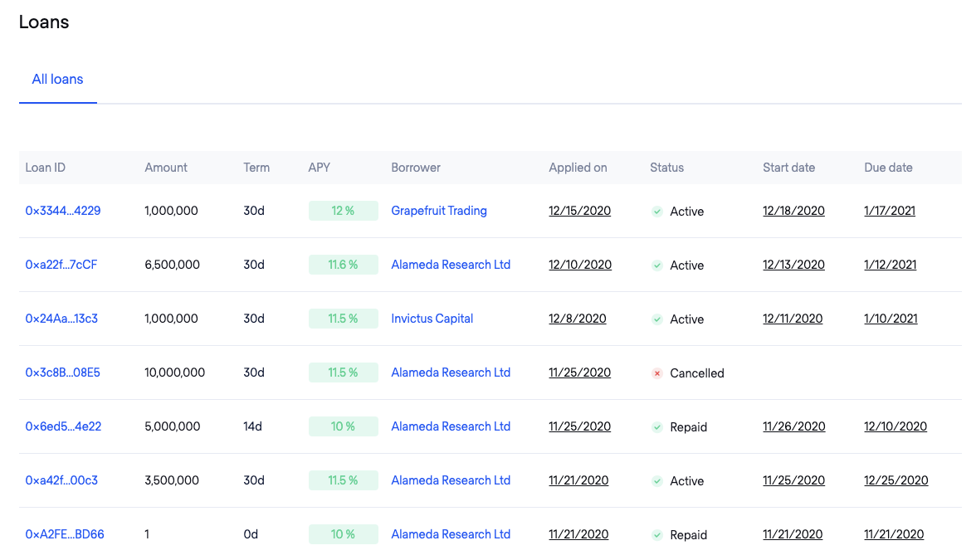The image size is (976, 560).
Task: Click start date 12/18/2020
Action: click(793, 211)
